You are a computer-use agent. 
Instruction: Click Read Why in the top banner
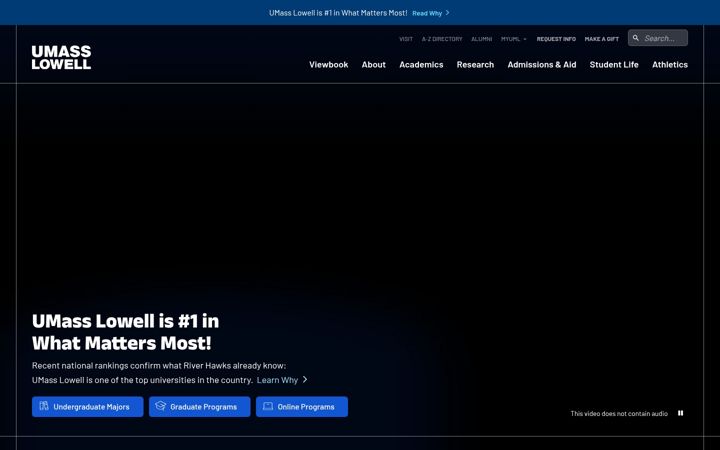[x=427, y=13]
